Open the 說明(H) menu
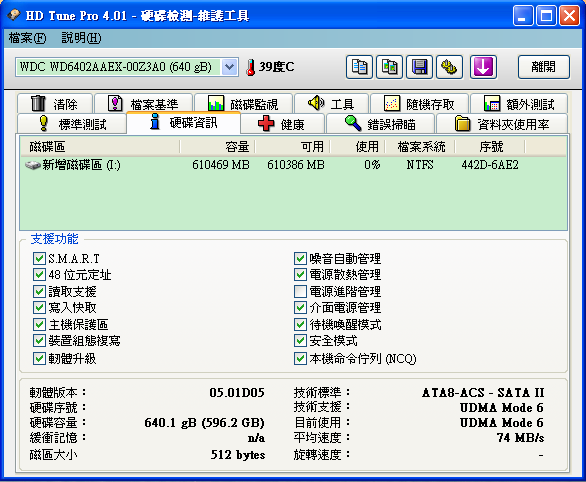This screenshot has height=482, width=586. pos(81,38)
